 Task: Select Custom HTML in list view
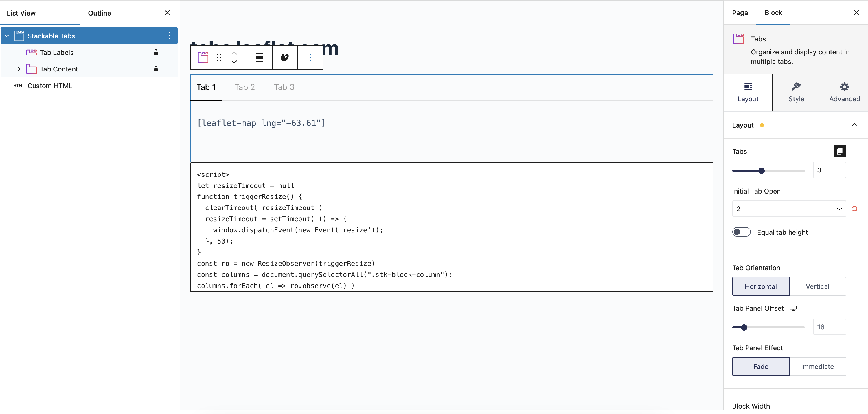tap(49, 86)
